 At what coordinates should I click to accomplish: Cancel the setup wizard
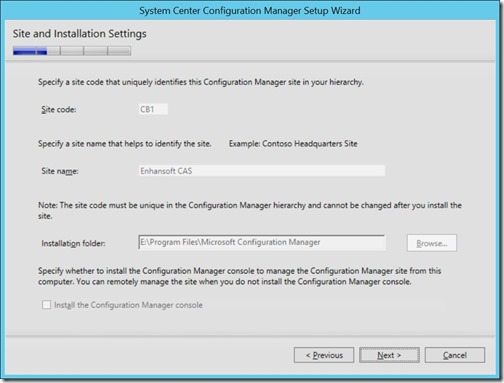(x=455, y=355)
